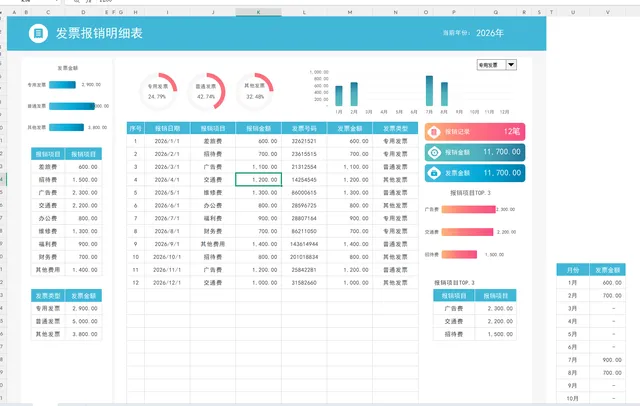Select column P header
640x406 pixels.
tap(453, 12)
